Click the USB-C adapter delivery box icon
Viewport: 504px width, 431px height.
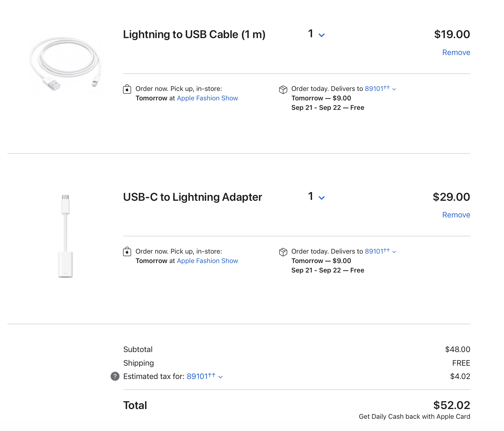click(x=283, y=252)
